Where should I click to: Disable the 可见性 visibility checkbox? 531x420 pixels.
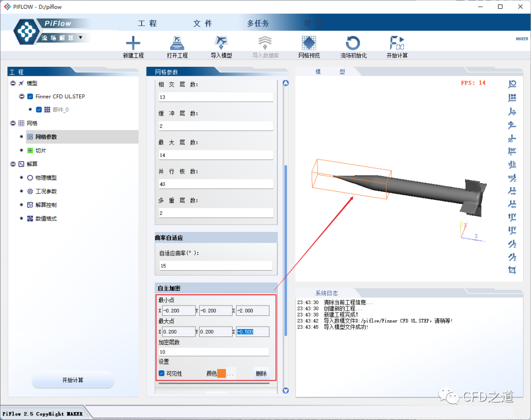click(162, 373)
